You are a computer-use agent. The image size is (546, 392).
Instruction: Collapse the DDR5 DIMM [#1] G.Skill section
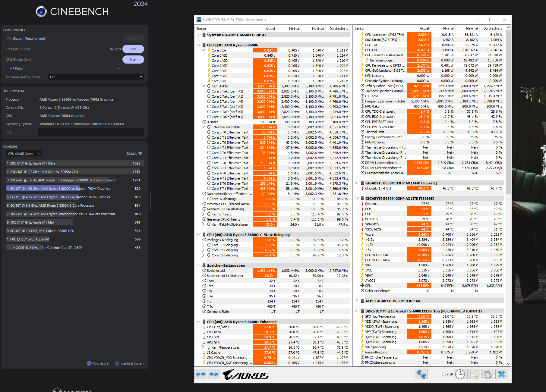(357, 311)
